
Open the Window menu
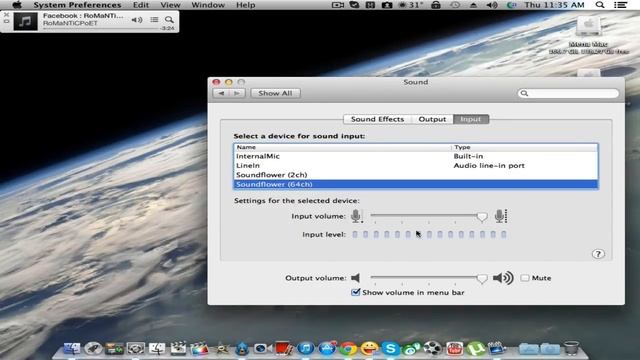(208, 5)
